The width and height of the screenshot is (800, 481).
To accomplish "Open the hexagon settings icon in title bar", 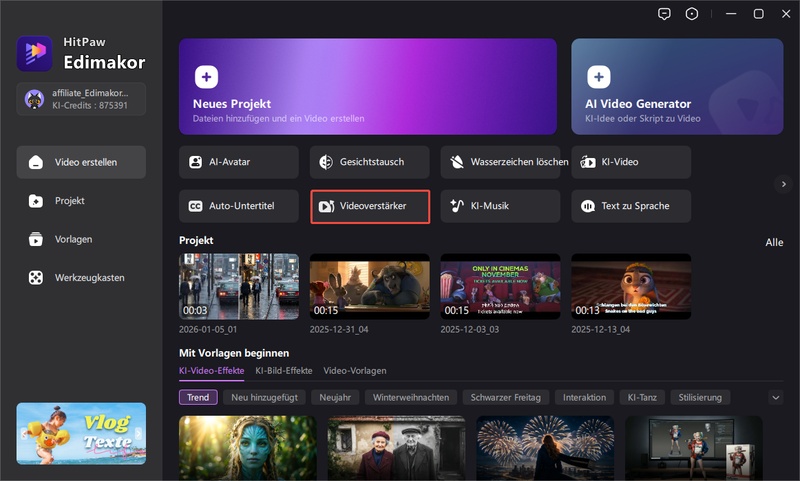I will pos(692,14).
